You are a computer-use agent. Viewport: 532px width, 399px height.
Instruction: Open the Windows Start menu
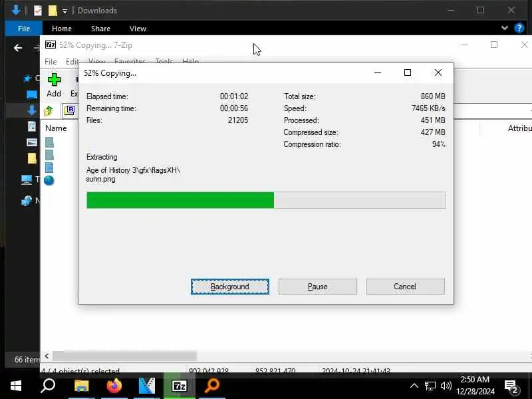coord(15,386)
